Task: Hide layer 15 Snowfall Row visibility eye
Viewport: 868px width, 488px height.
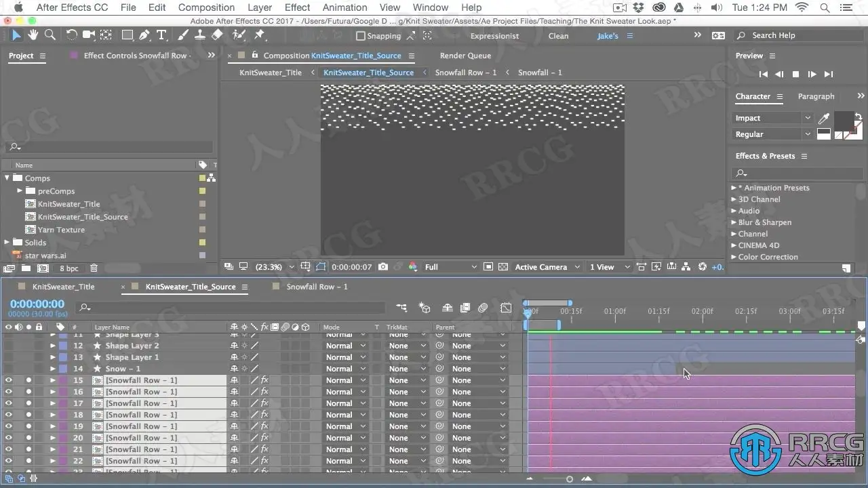Action: (x=9, y=380)
